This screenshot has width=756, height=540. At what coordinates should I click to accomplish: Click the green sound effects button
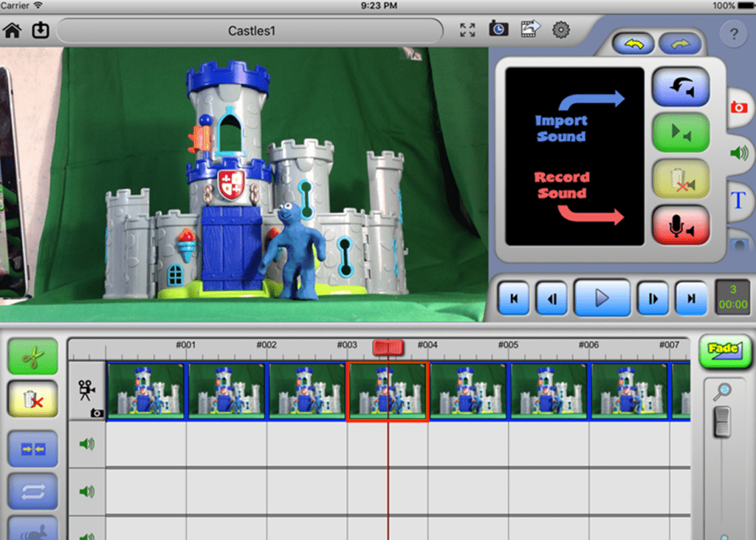coord(680,132)
